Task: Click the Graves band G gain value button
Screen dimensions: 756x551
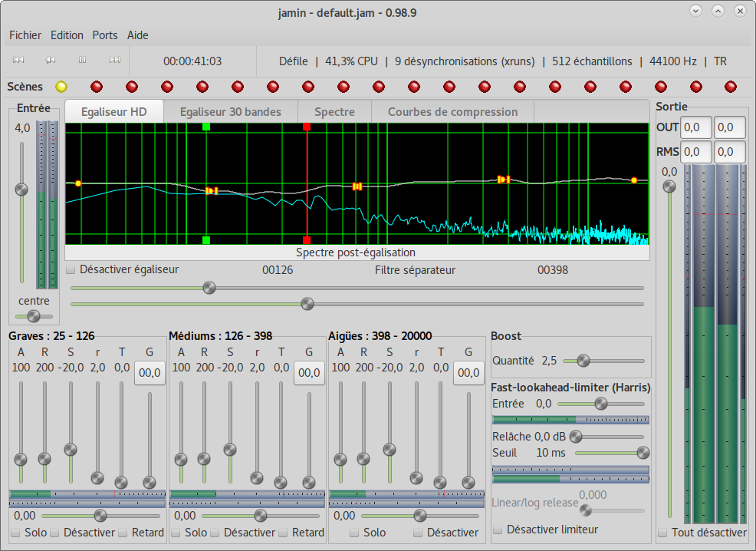Action: tap(150, 373)
